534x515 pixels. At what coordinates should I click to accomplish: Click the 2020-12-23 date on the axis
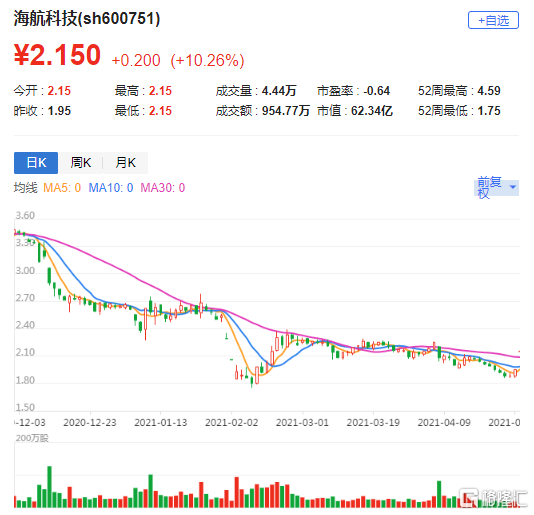coord(90,423)
